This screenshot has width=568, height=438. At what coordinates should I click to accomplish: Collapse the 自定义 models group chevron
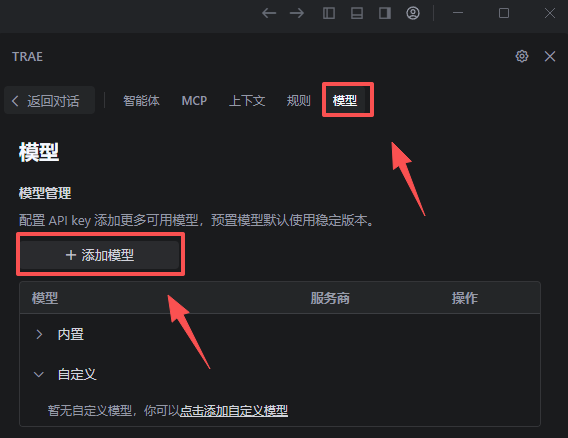click(x=39, y=375)
